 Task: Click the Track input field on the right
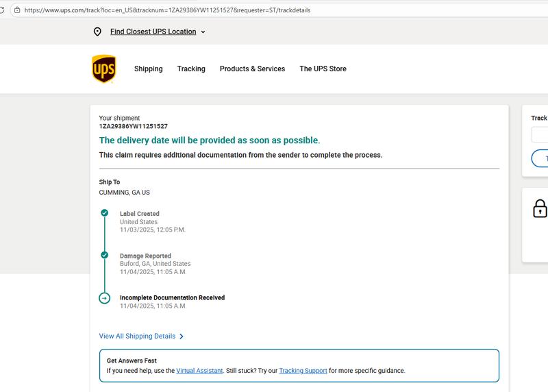[x=540, y=134]
